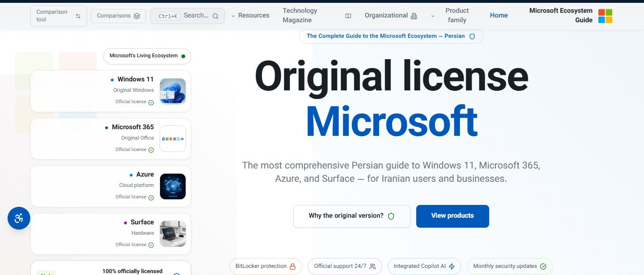Click Windows 11 Official license checkmark

151,102
